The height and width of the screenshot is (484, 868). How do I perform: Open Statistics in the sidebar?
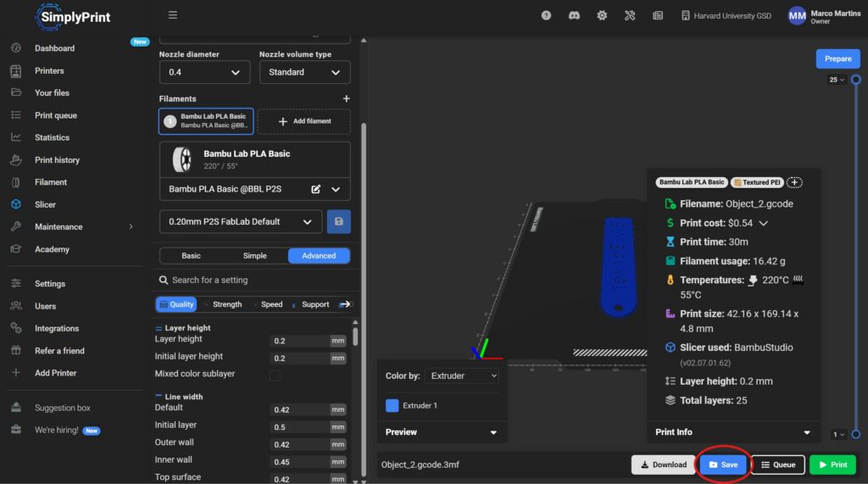pos(52,137)
